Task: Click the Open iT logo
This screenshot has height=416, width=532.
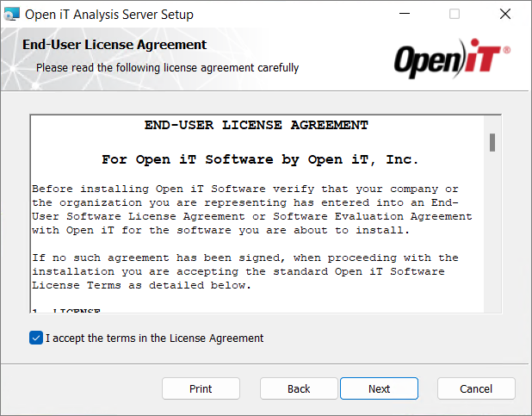Action: pos(452,59)
